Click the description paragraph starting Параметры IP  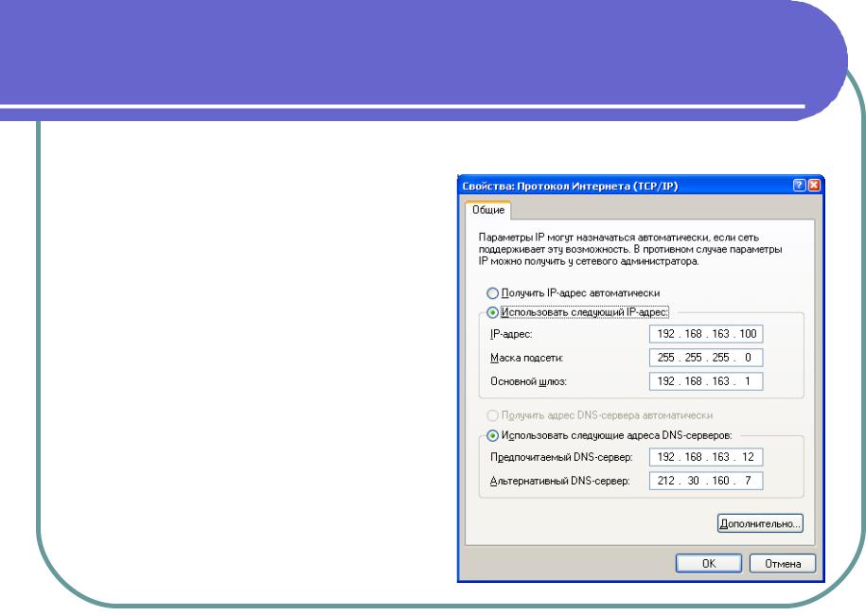[x=629, y=250]
